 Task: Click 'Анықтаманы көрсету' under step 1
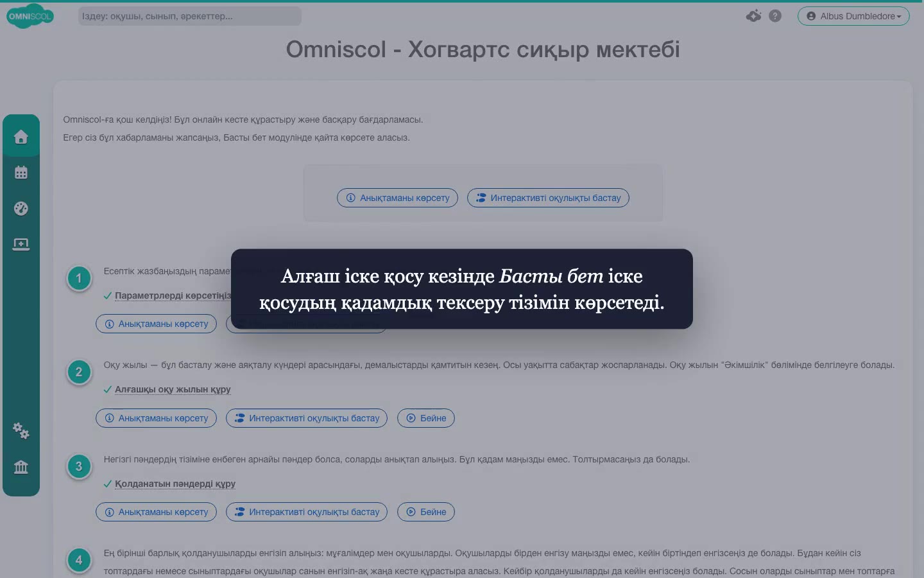(157, 324)
